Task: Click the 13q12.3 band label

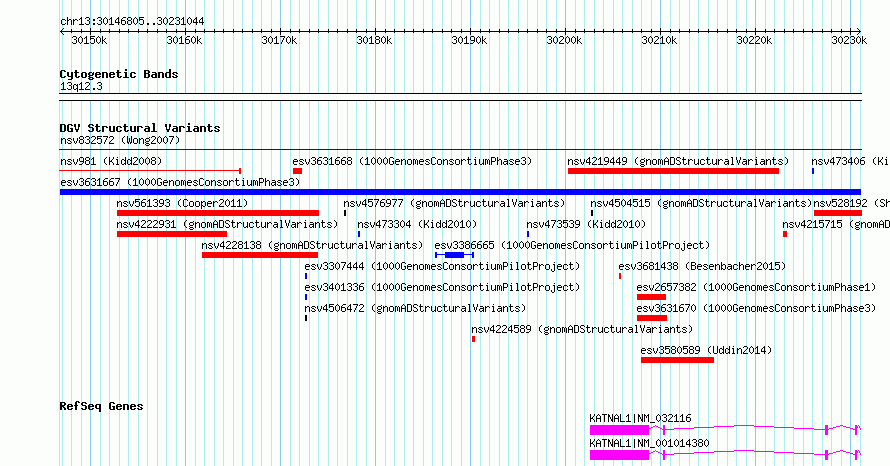Action: [81, 86]
